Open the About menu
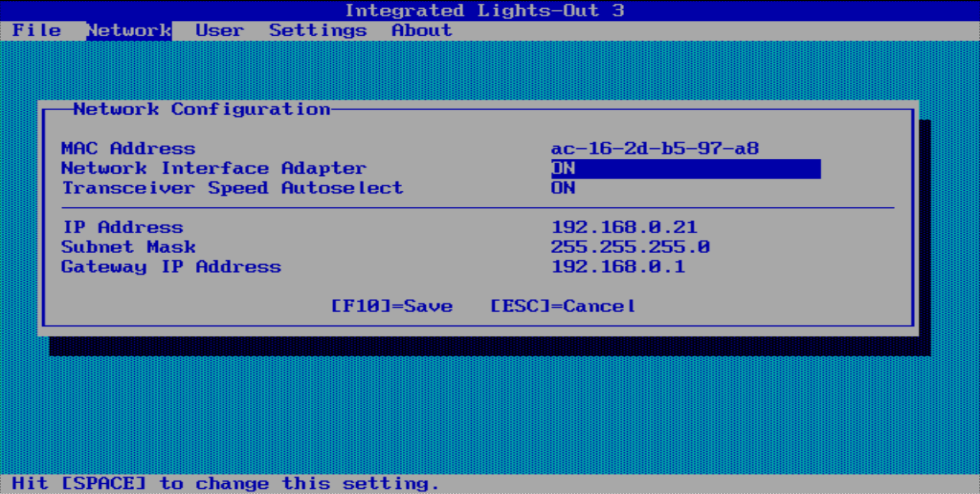Image resolution: width=980 pixels, height=494 pixels. 422,30
